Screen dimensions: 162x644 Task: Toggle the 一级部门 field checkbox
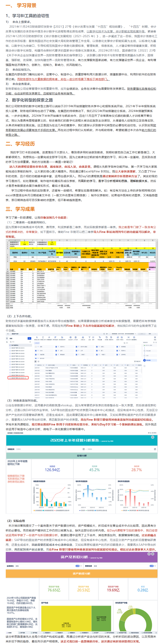pos(97,354)
